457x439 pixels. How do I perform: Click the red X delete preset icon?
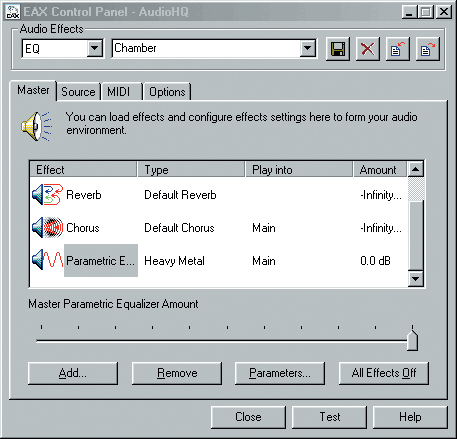[x=368, y=49]
